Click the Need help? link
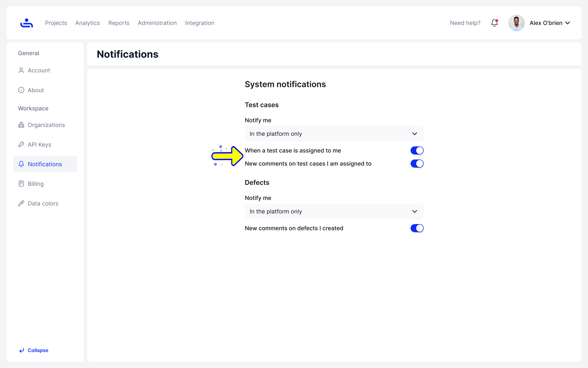The width and height of the screenshot is (588, 368). [465, 23]
